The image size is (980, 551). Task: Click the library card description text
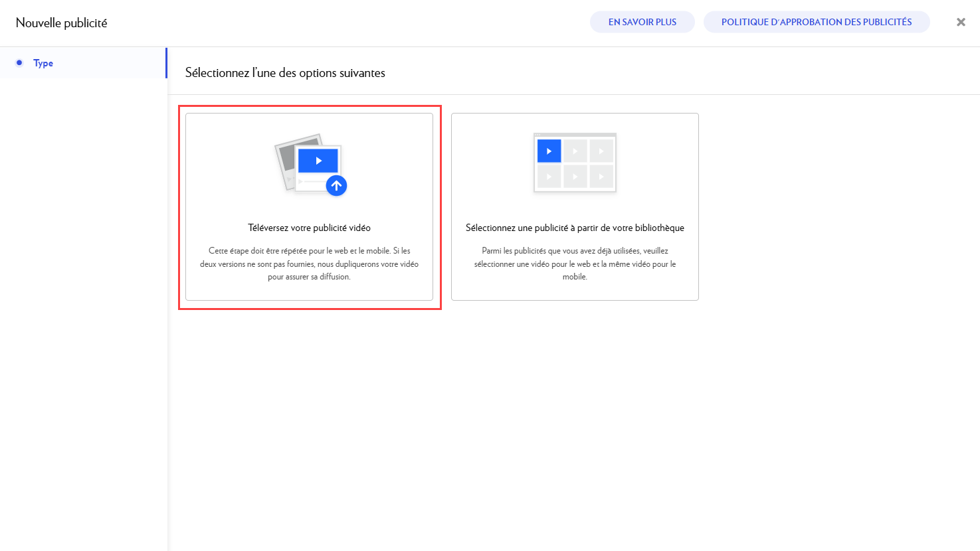(x=575, y=264)
